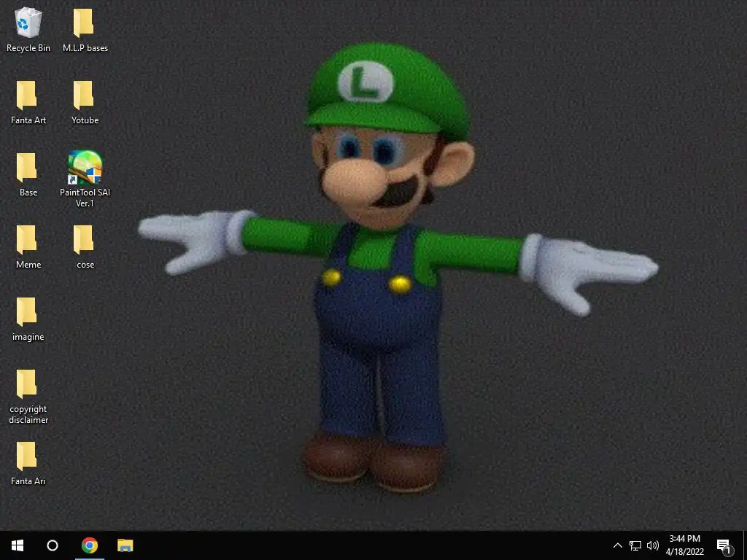This screenshot has height=560, width=747.
Task: Switch to Google Chrome in taskbar
Action: click(90, 545)
